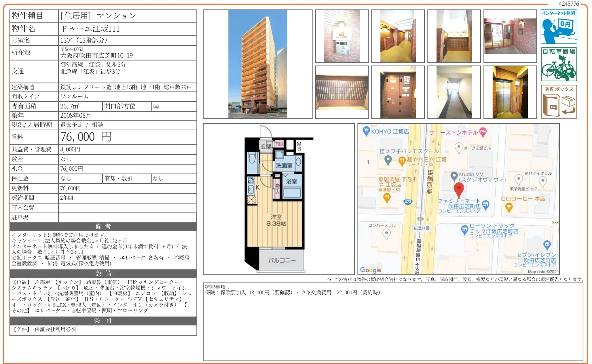Viewport: 592px width, 364px height.
Task: Click the free internet 0円 icon
Action: tap(558, 26)
